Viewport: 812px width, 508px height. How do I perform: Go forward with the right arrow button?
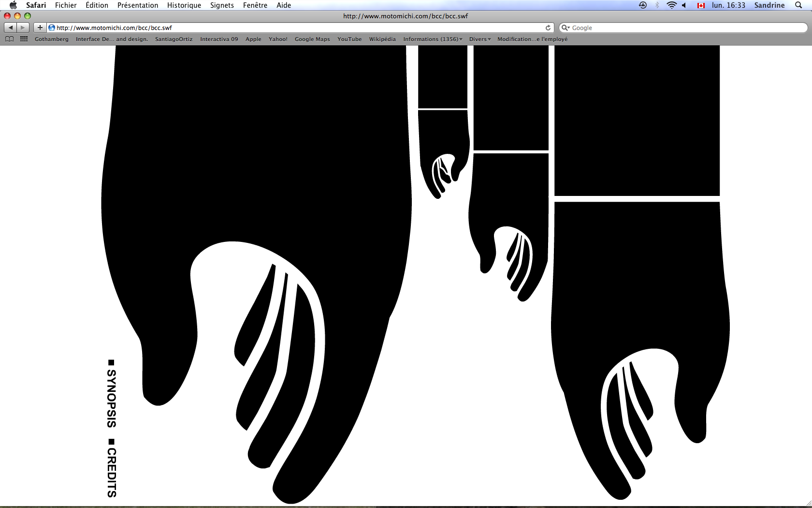(23, 28)
